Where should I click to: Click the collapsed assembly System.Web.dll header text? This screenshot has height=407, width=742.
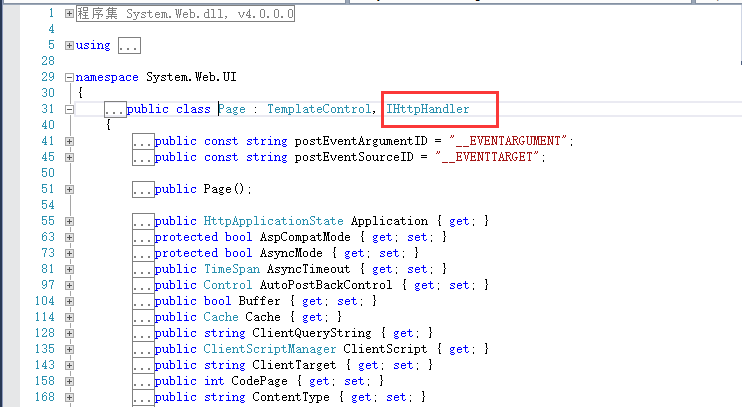point(185,14)
